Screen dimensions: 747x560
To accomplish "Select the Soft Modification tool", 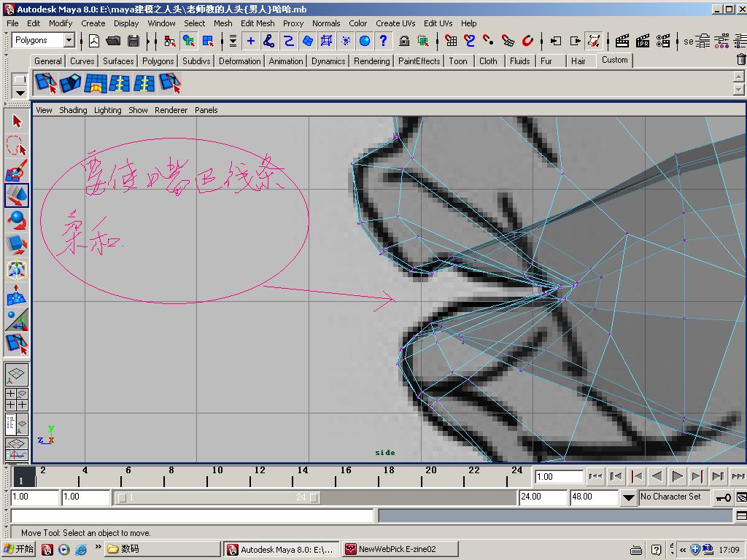I will (x=17, y=295).
